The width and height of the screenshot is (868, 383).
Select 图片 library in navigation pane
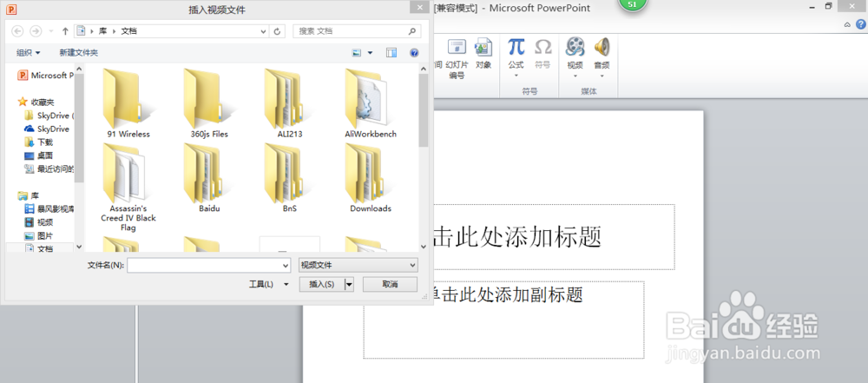39,235
